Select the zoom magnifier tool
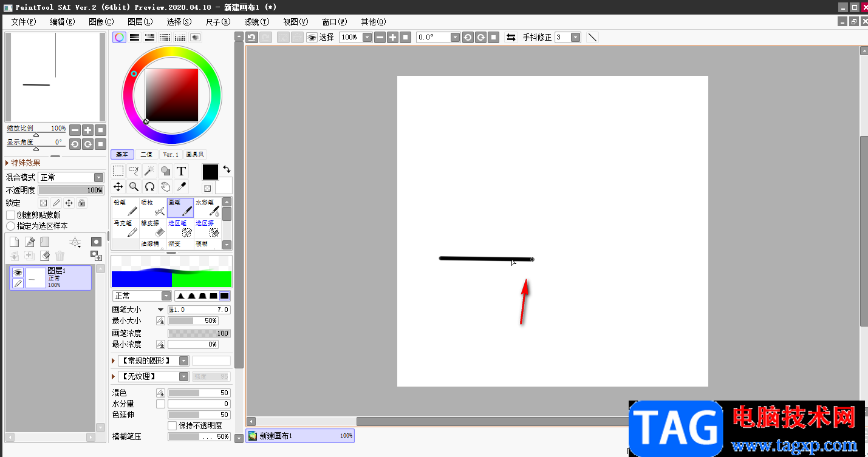The height and width of the screenshot is (457, 868). point(134,187)
